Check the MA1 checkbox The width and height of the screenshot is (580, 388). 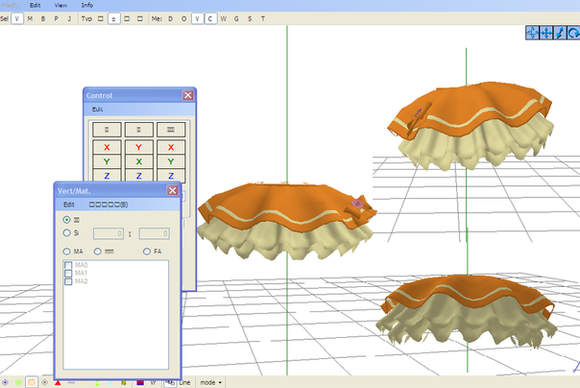click(68, 273)
